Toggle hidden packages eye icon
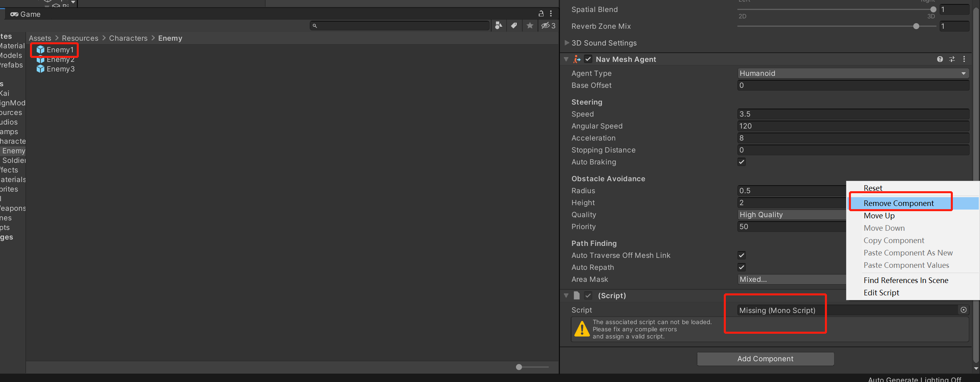This screenshot has height=382, width=980. coord(548,26)
